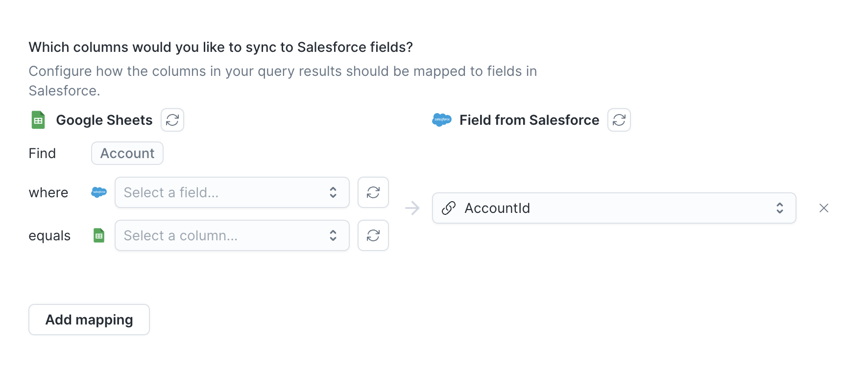
Task: Click the 'where' label
Action: [48, 192]
